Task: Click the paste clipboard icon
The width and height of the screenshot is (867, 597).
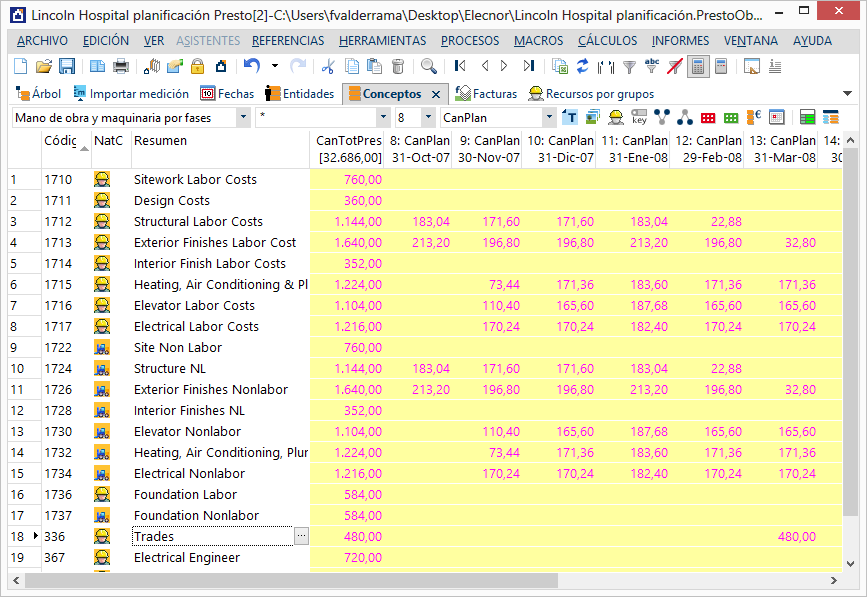Action: pyautogui.click(x=374, y=66)
